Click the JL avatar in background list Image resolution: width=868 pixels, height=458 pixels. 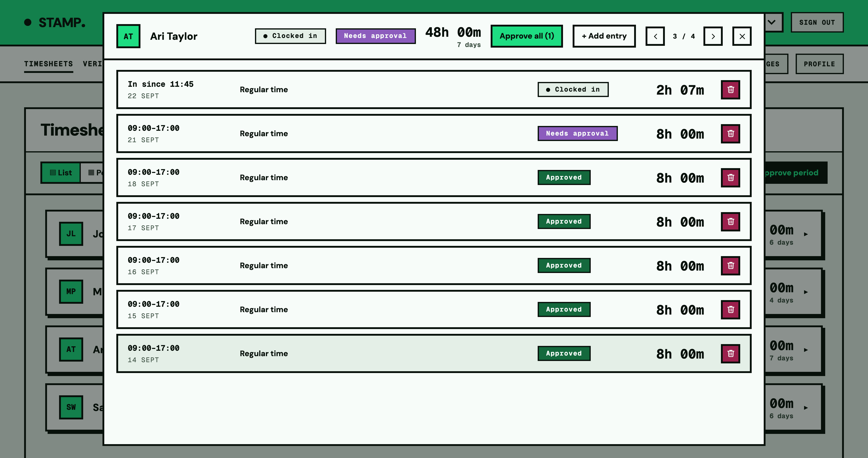[x=71, y=234]
